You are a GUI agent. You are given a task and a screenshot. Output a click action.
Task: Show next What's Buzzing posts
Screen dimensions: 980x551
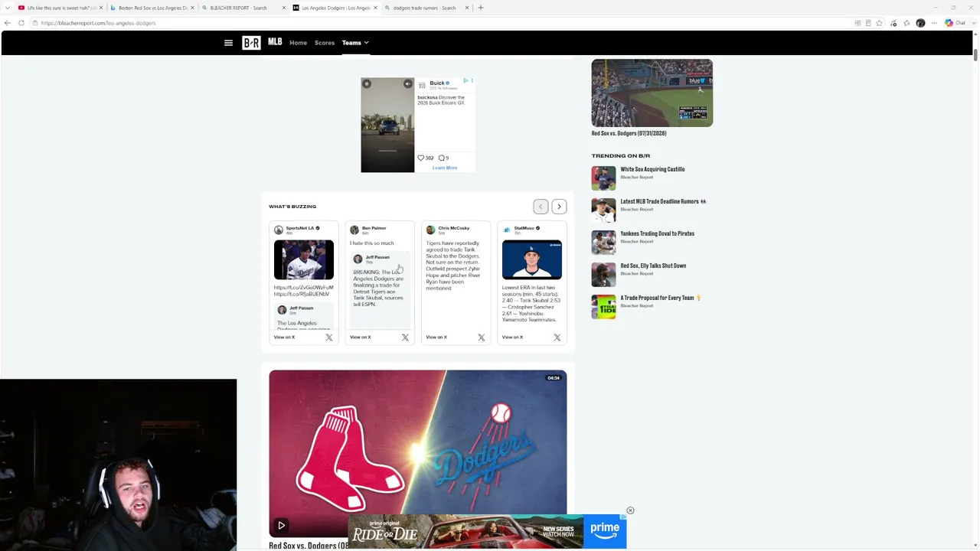click(559, 207)
